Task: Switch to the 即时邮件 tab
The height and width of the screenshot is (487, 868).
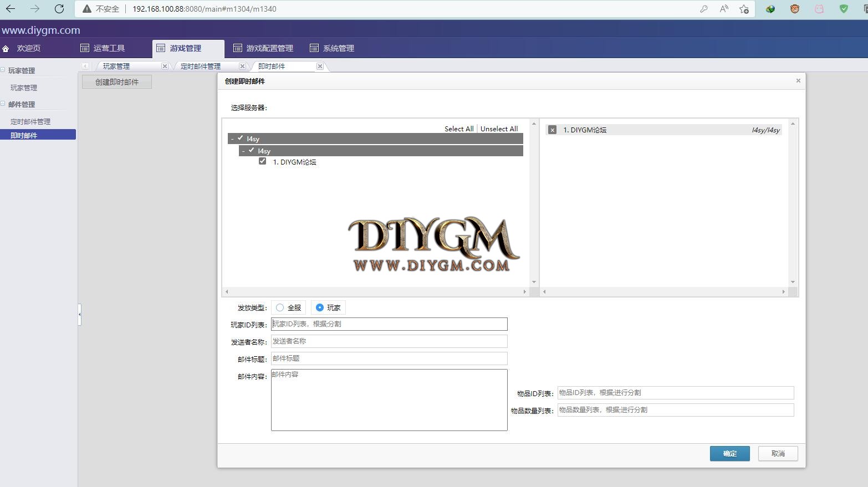Action: [272, 66]
